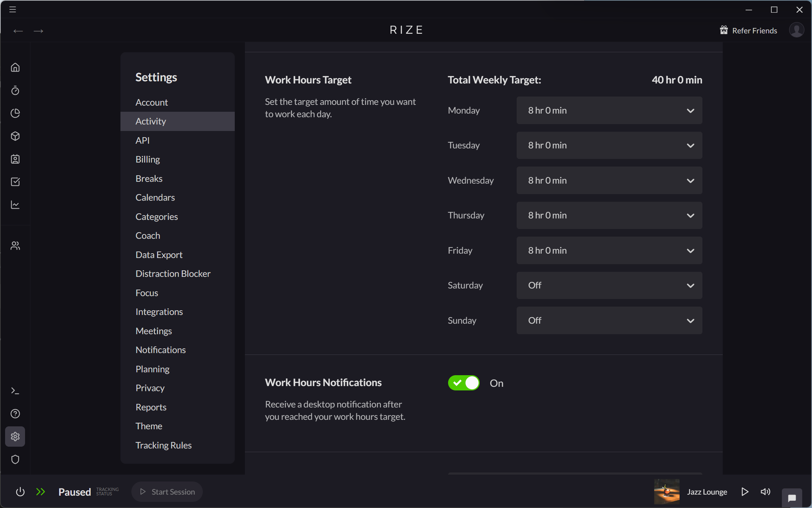The width and height of the screenshot is (812, 508).
Task: Select the stopwatch timer icon in sidebar
Action: [15, 90]
